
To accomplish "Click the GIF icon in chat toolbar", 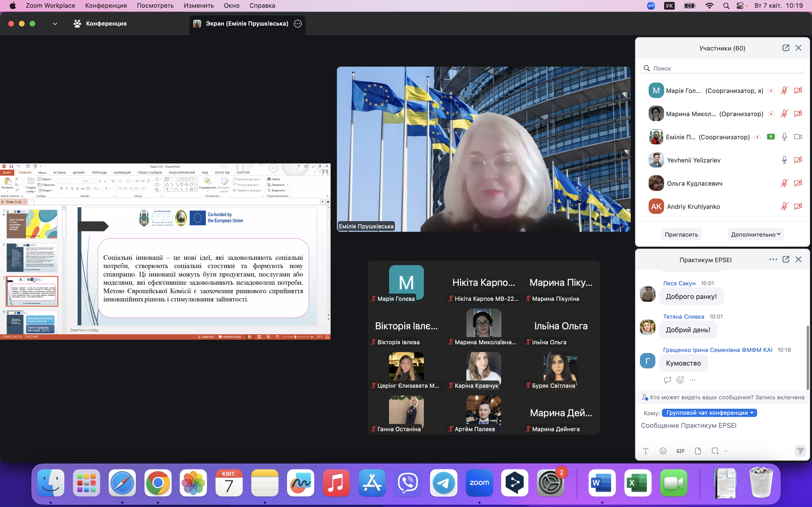I will (681, 451).
